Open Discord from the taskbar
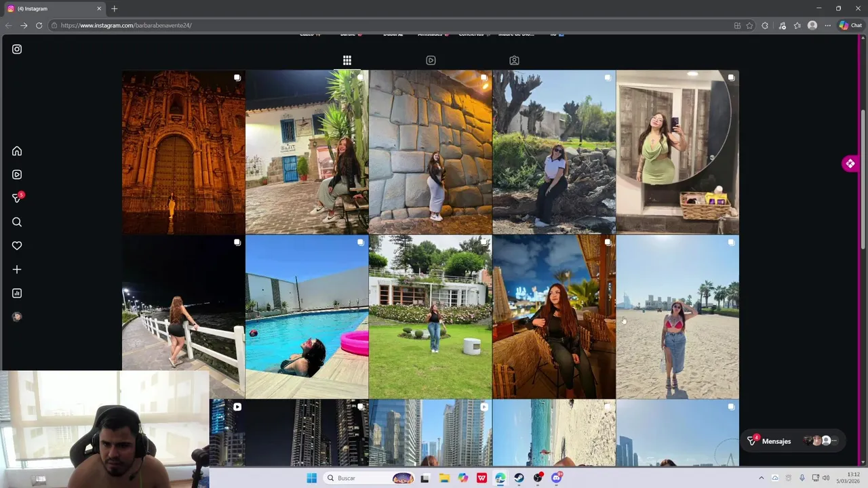This screenshot has width=868, height=488. click(557, 478)
